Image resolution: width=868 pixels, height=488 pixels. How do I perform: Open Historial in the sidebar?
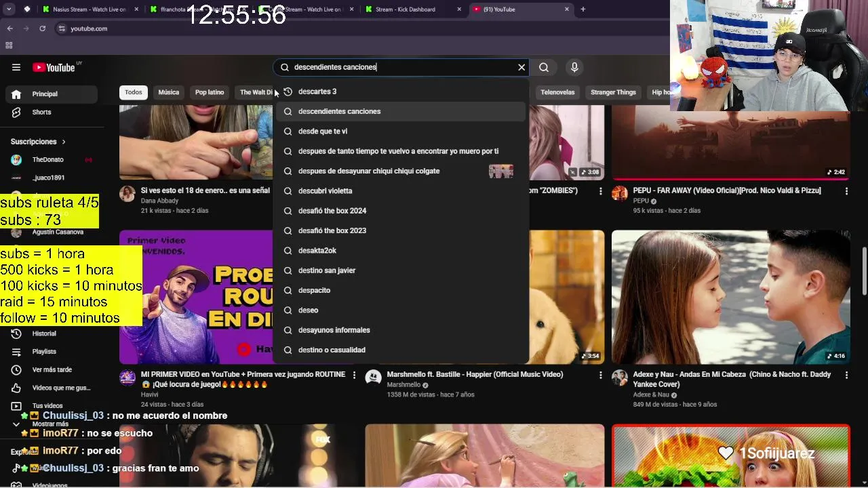[44, 333]
